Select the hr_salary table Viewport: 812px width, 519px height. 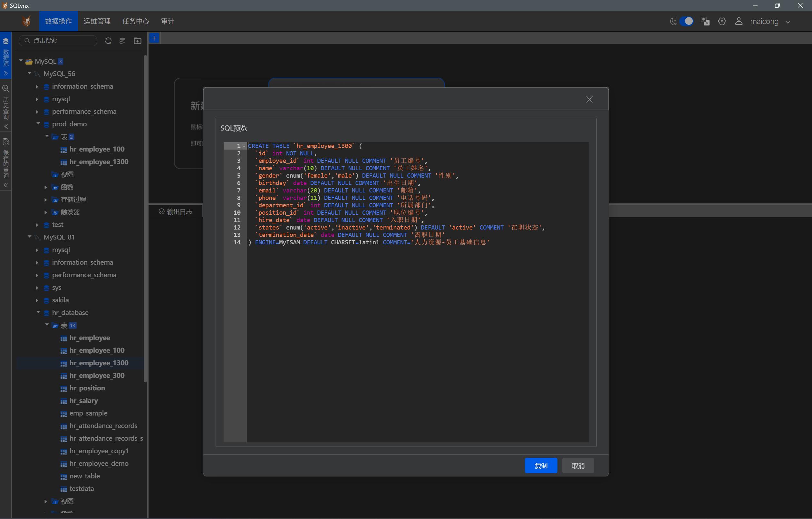[84, 401]
